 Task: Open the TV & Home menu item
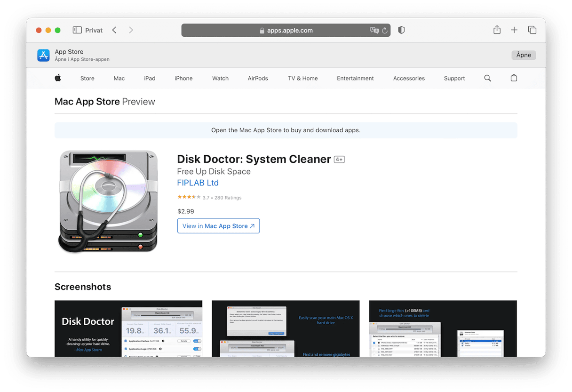pyautogui.click(x=303, y=78)
